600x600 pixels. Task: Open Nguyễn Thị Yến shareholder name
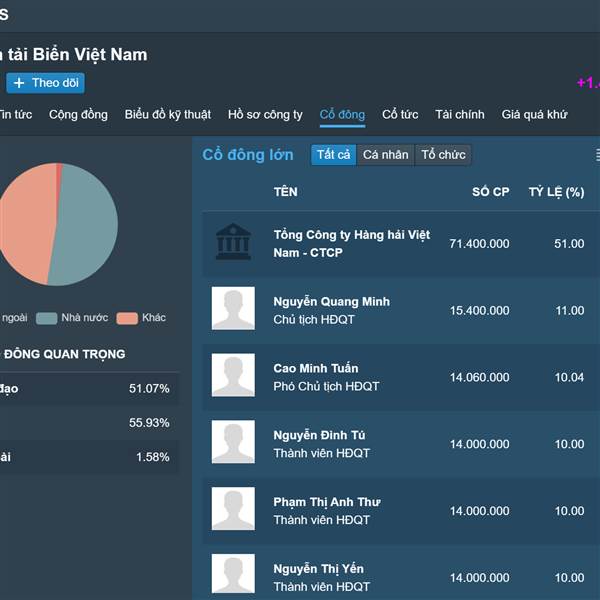coord(318,569)
